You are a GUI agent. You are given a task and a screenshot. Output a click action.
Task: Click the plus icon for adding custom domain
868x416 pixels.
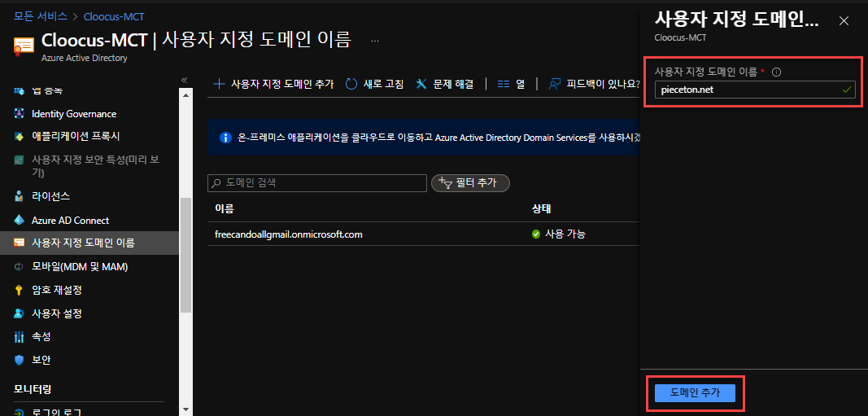pos(219,84)
